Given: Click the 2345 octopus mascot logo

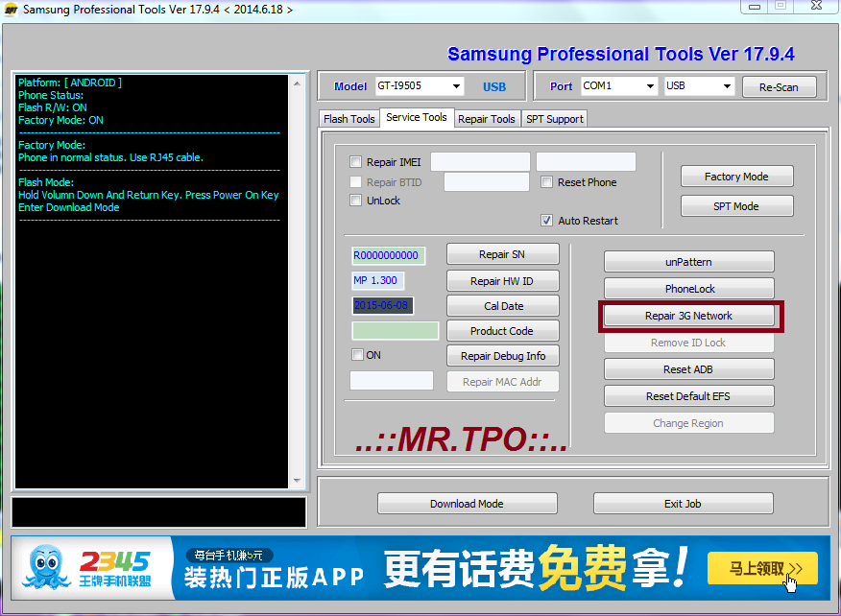Looking at the screenshot, I should (46, 567).
